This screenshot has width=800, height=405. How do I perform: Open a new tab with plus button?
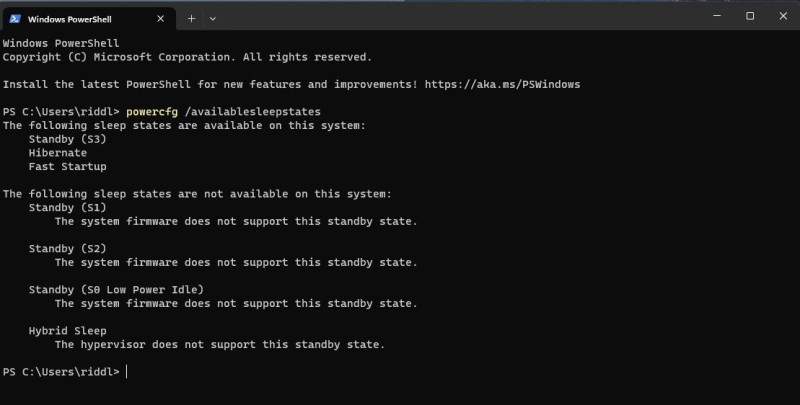191,19
